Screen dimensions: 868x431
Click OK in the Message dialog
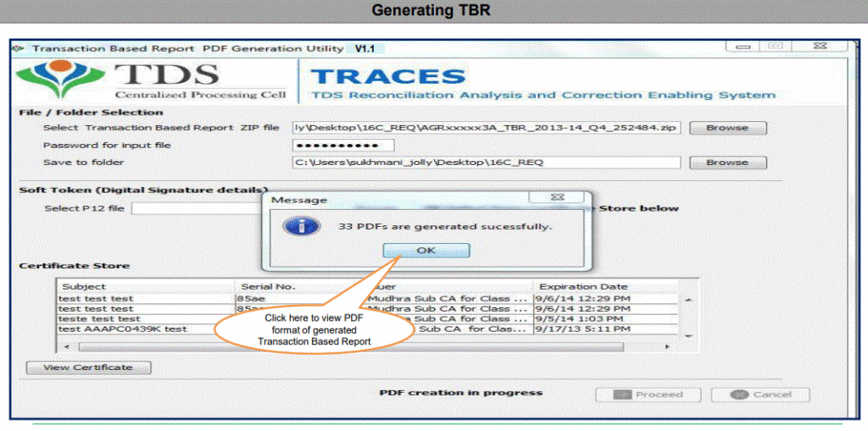tap(426, 251)
